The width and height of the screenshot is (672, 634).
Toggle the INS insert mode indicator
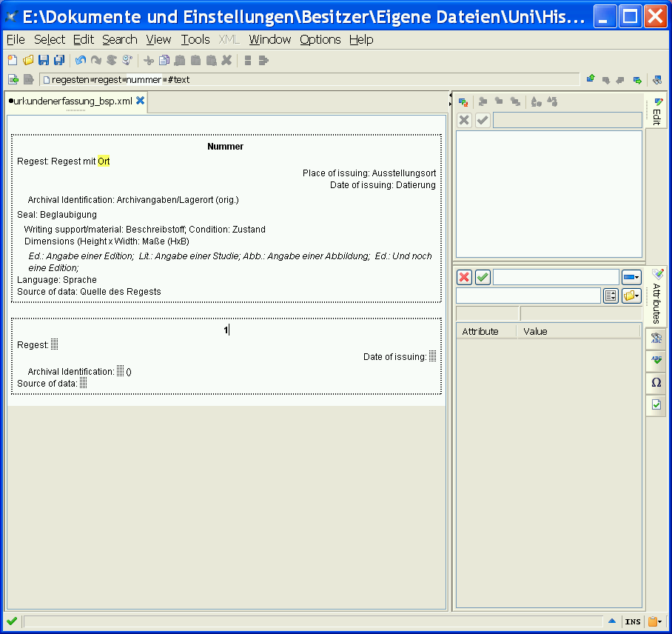pyautogui.click(x=633, y=621)
